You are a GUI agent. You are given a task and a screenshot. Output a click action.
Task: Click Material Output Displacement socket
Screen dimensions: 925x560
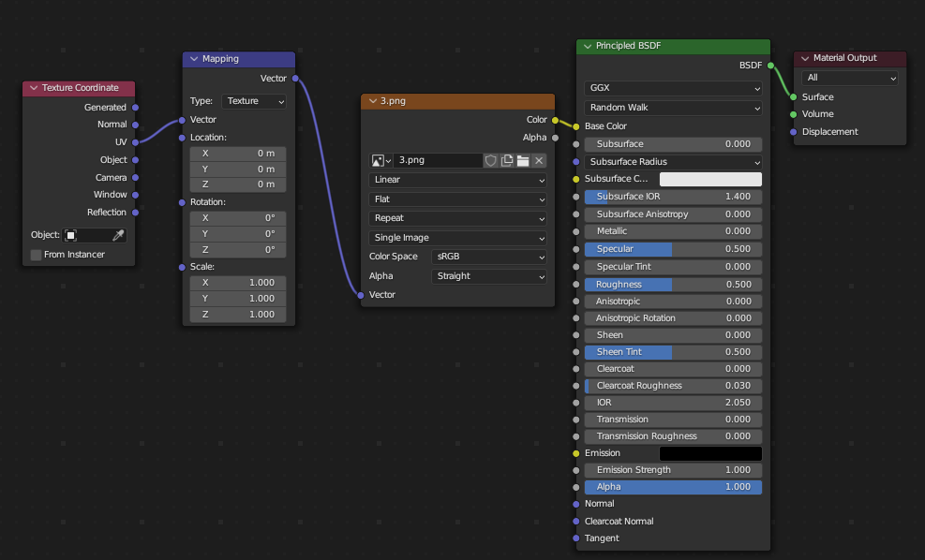(794, 132)
